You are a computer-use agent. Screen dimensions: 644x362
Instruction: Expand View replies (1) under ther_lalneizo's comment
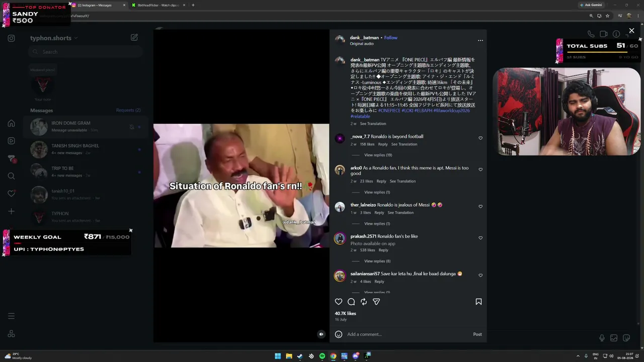click(377, 223)
